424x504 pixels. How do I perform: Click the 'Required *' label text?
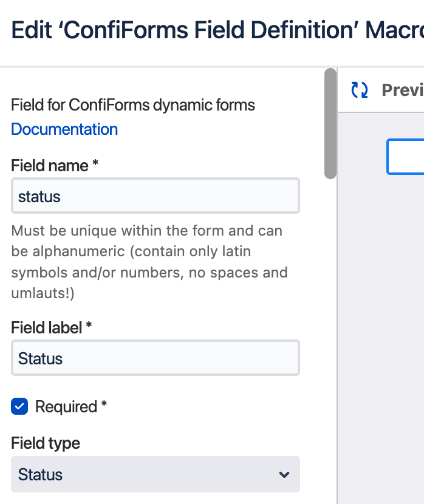[x=70, y=406]
